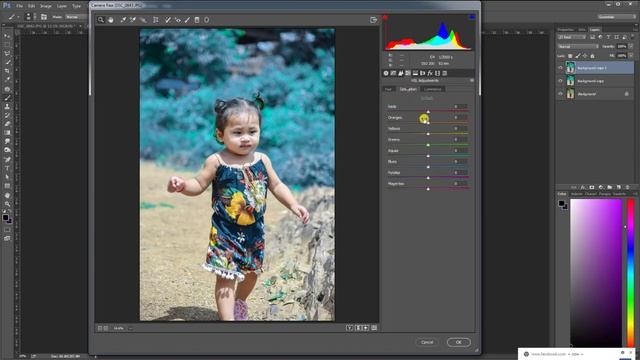Select the White Balance eyedropper tool
This screenshot has height=360, width=640.
(x=123, y=20)
